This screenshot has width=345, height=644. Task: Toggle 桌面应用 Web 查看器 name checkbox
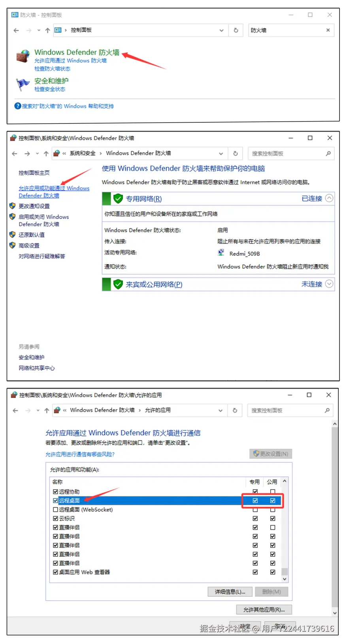55,572
